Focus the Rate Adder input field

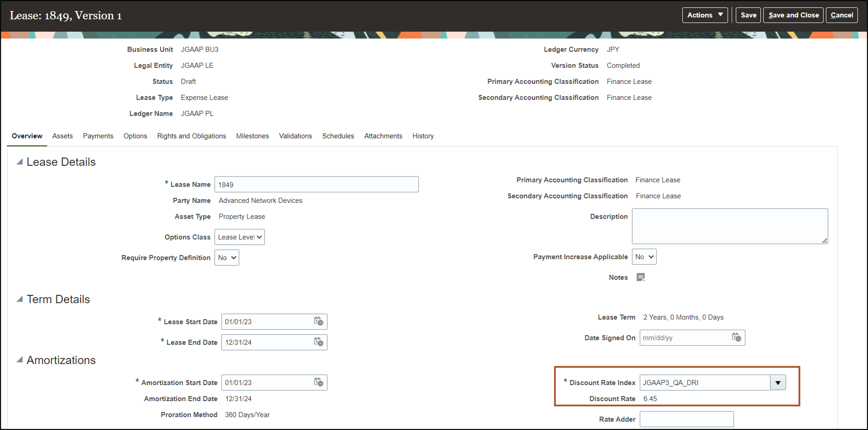tap(686, 419)
